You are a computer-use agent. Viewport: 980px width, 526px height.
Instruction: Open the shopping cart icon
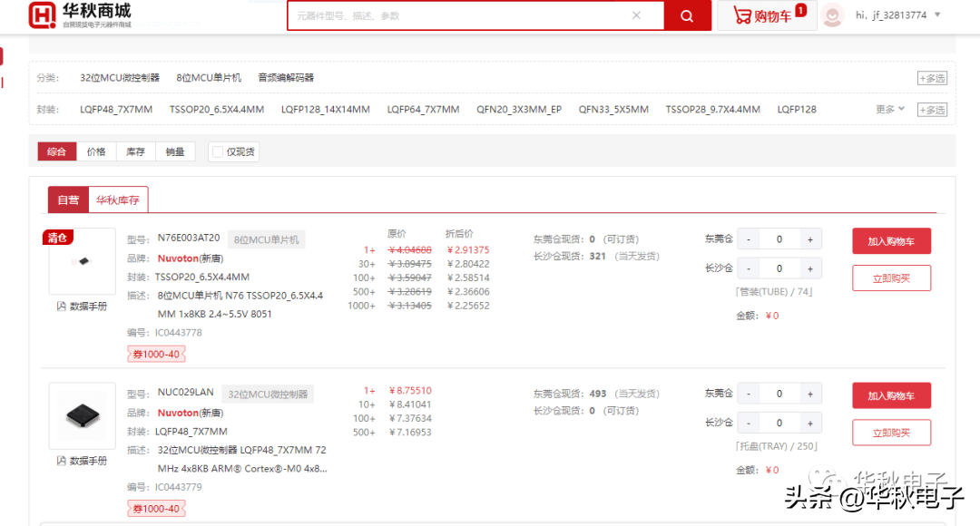coord(742,15)
